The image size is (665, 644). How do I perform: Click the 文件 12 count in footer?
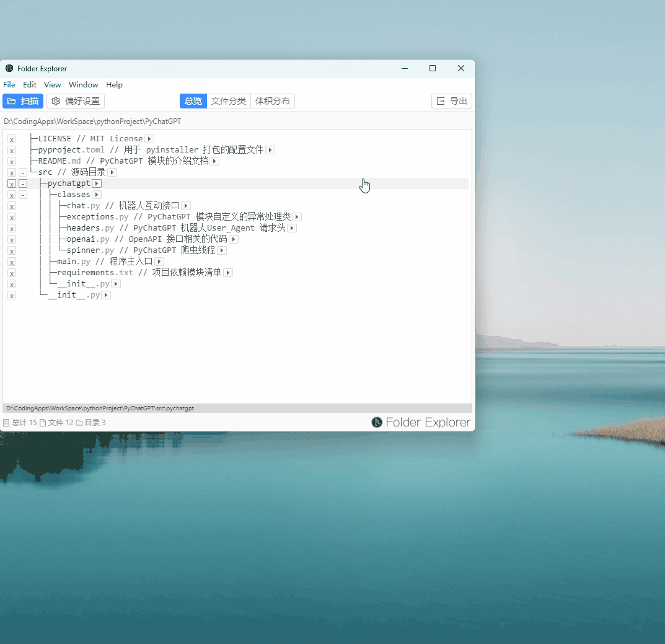(x=57, y=423)
